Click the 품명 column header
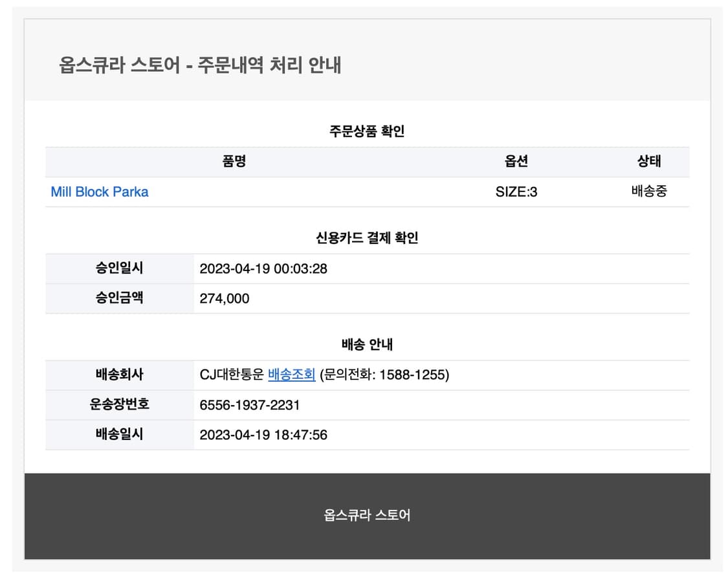This screenshot has width=728, height=581. pos(234,162)
